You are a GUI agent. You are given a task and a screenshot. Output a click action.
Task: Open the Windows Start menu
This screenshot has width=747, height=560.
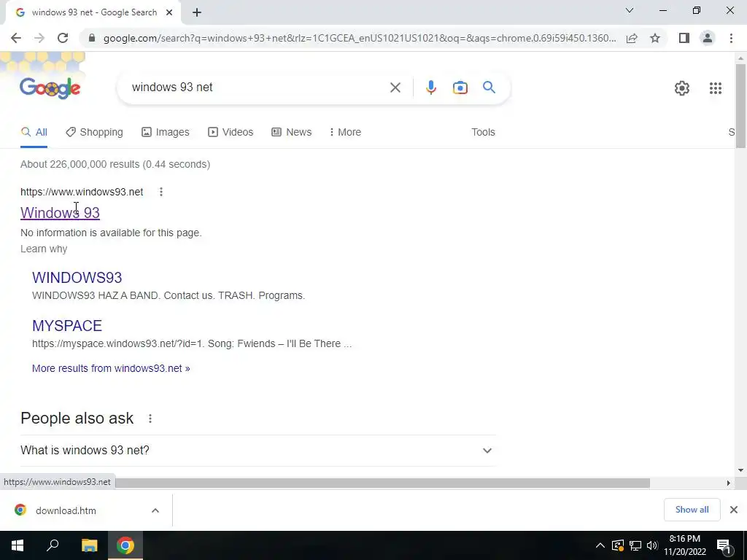[x=18, y=545]
